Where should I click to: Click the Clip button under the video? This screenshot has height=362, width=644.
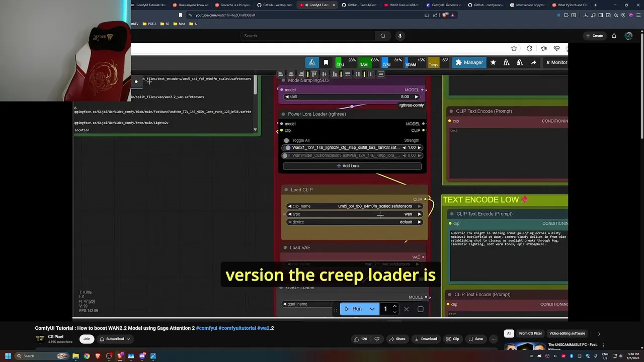coord(453,339)
